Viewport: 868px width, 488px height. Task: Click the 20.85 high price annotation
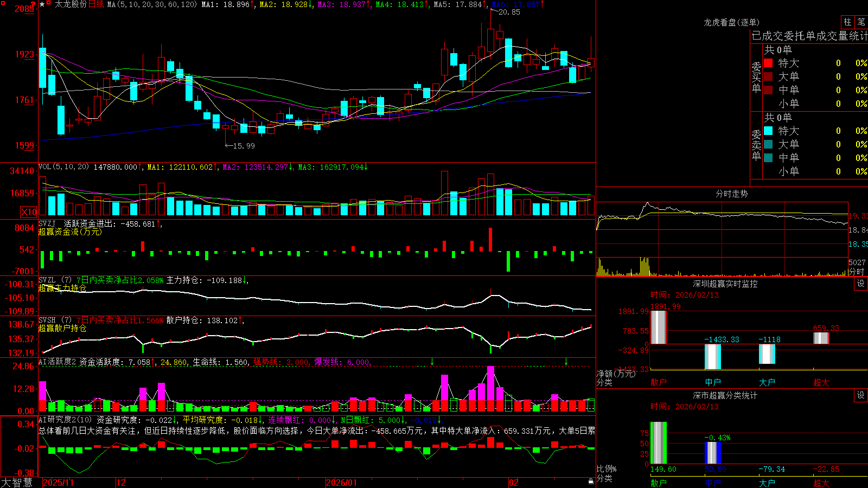[509, 12]
